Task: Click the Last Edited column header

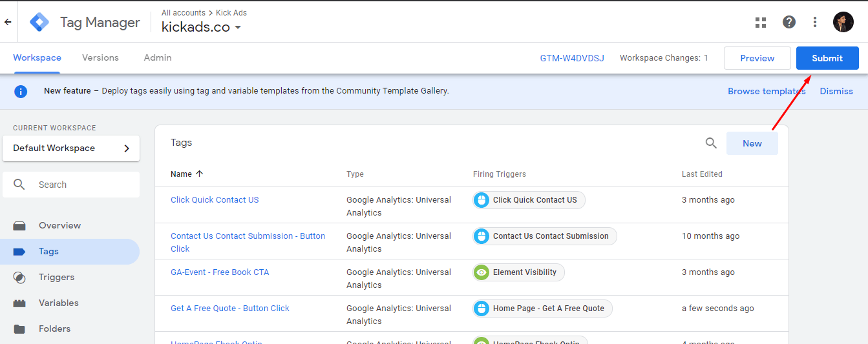Action: [x=702, y=174]
